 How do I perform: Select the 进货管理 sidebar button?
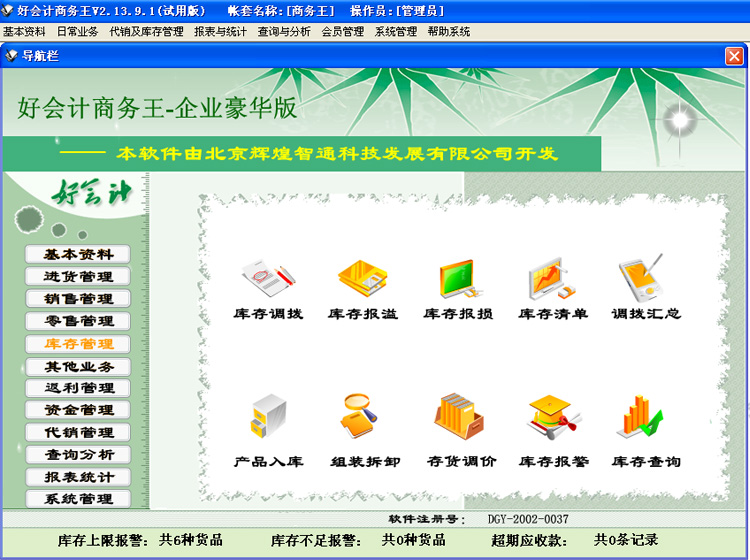78,276
